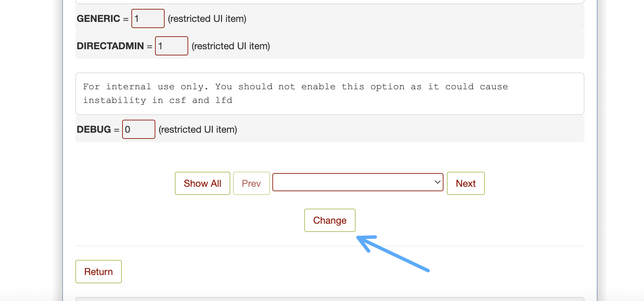Click the words csf and lfd in the description
This screenshot has height=301, width=644.
(x=201, y=100)
